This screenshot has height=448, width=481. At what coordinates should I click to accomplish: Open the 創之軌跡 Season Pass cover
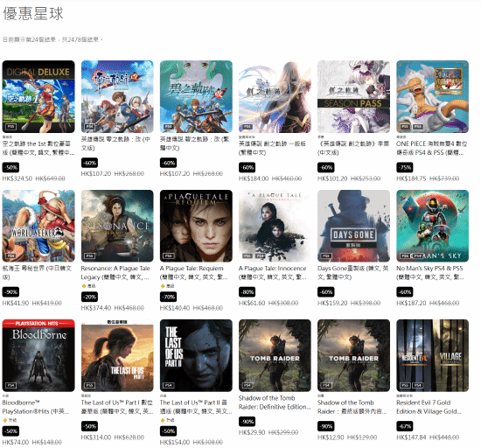353,96
